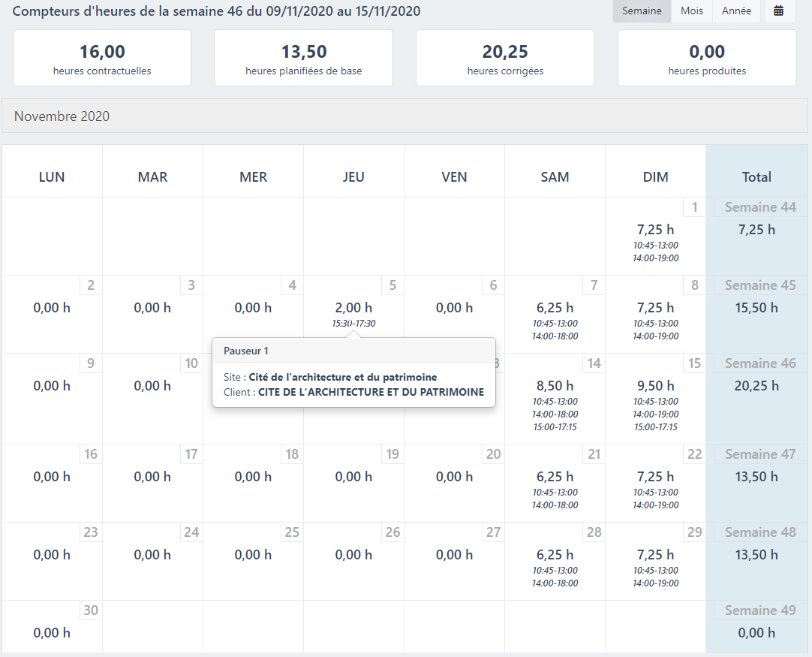The height and width of the screenshot is (657, 812).
Task: Select the 0,00 heures produites card
Action: click(707, 59)
